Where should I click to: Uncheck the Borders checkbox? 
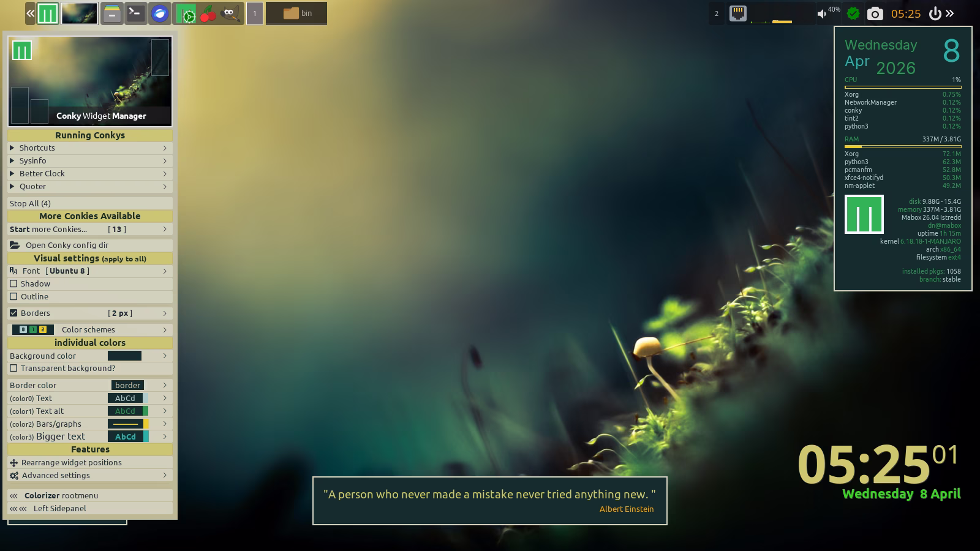click(x=13, y=313)
